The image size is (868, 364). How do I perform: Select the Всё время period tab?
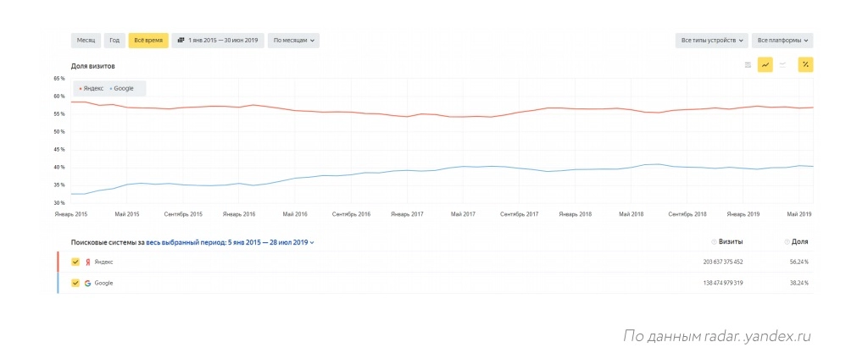pos(148,41)
